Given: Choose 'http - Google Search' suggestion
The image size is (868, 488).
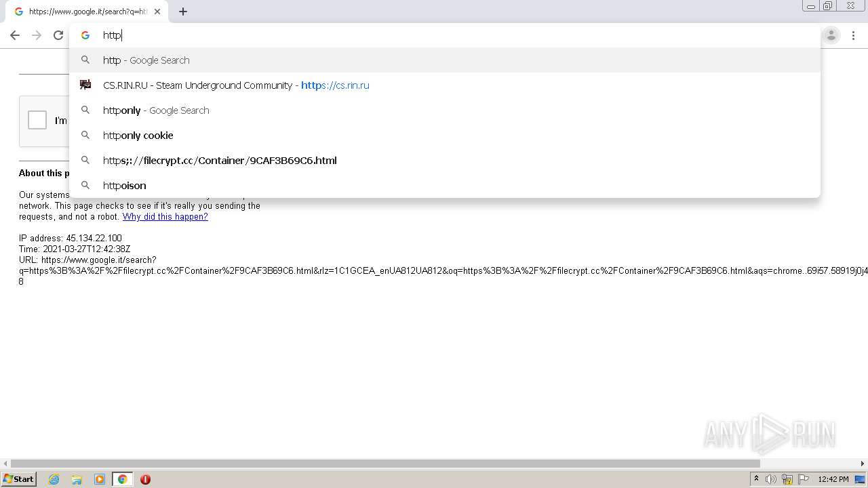Looking at the screenshot, I should point(445,60).
